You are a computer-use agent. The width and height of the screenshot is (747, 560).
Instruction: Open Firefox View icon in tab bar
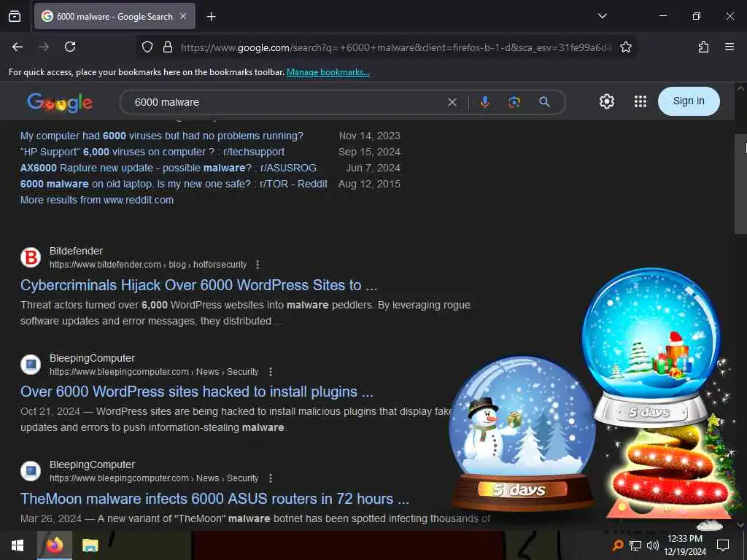(15, 17)
